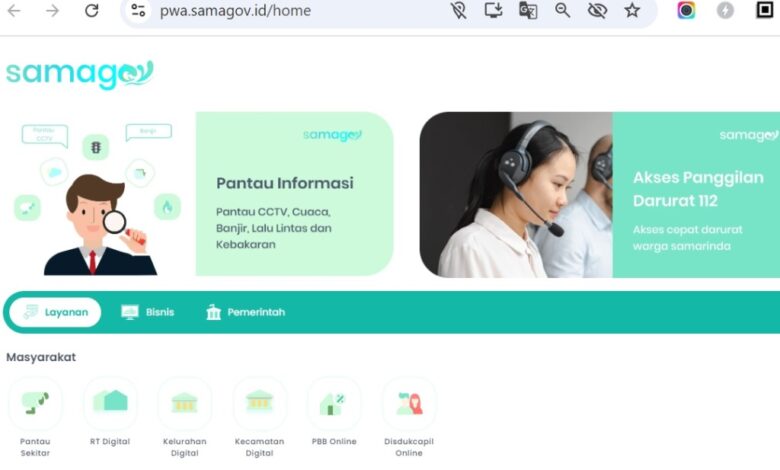The width and height of the screenshot is (780, 470).
Task: Open the Kecamatan Digital icon
Action: click(x=259, y=403)
